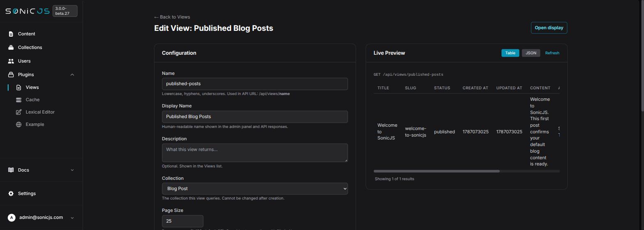
Task: Click the 'published' status cell
Action: click(444, 132)
